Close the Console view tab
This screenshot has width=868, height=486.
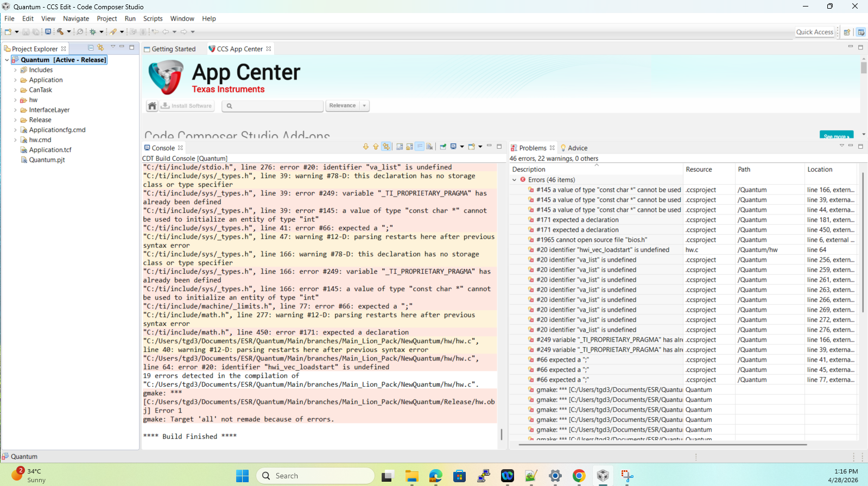click(x=180, y=148)
